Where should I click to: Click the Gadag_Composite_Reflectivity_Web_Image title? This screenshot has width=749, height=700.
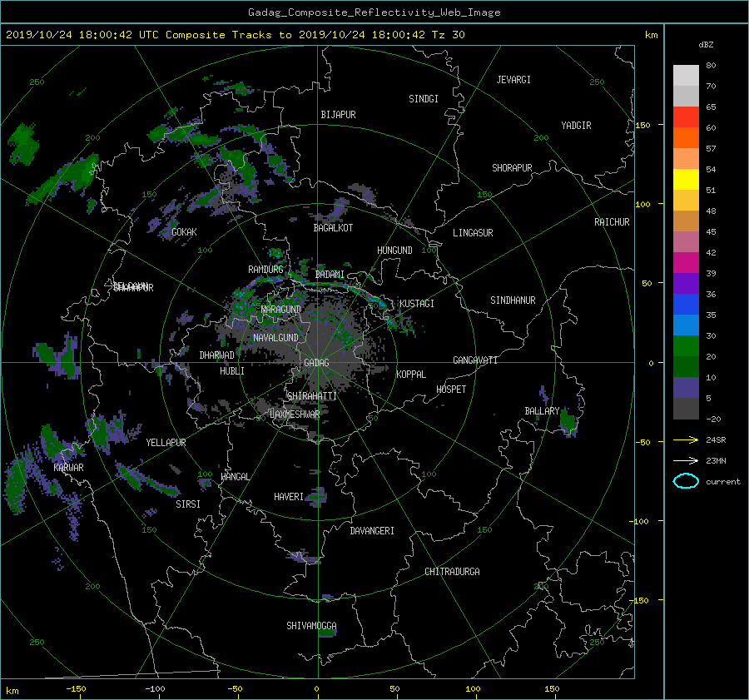(374, 12)
